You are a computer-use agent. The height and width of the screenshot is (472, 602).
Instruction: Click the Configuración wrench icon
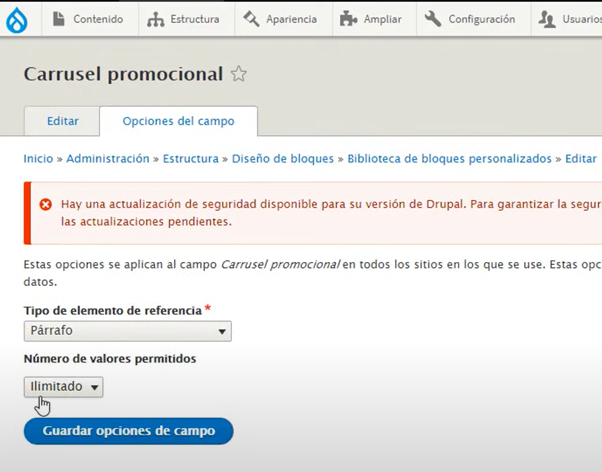pyautogui.click(x=433, y=19)
